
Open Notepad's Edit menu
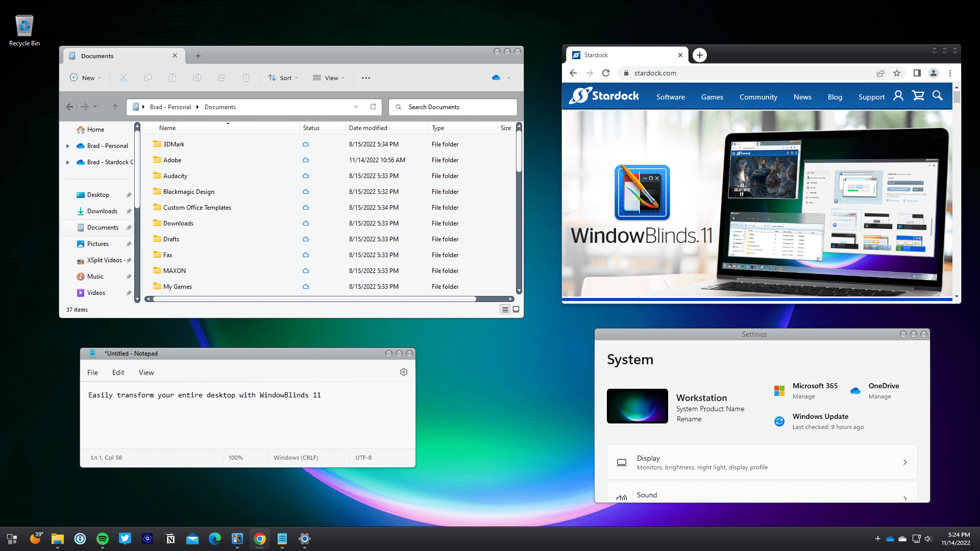tap(118, 372)
